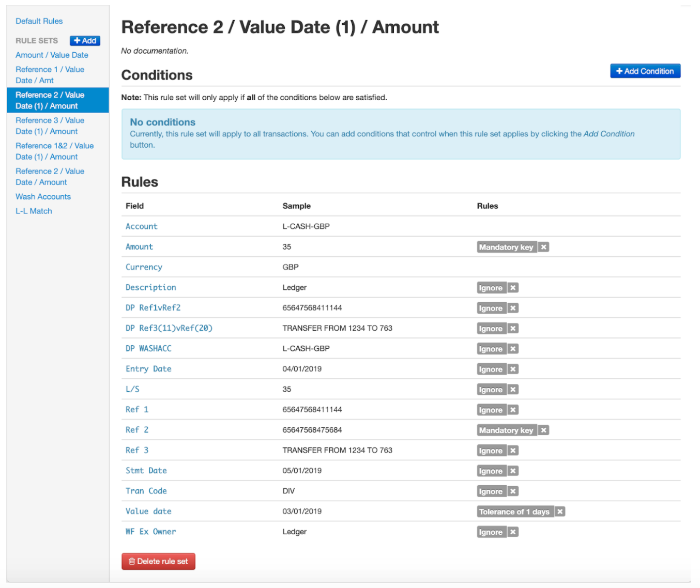Open Reference 1 / Value Date / Amt rule set

click(x=50, y=75)
